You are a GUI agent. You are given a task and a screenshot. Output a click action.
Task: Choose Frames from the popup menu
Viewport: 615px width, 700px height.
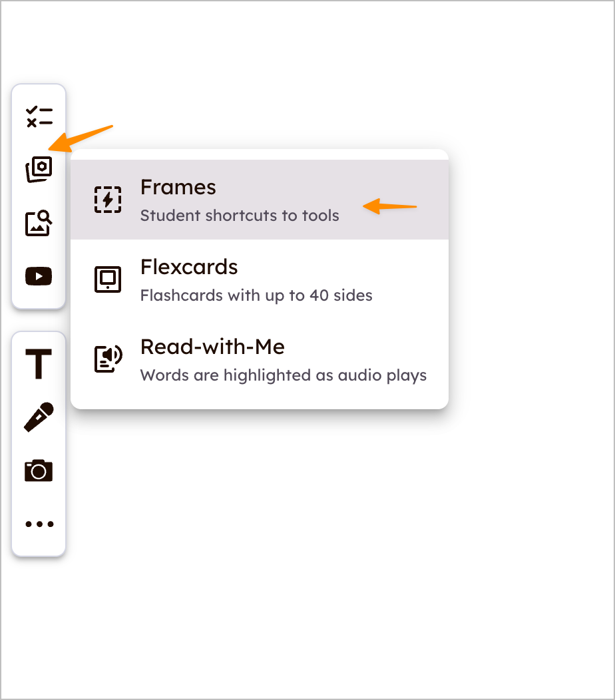tap(260, 200)
